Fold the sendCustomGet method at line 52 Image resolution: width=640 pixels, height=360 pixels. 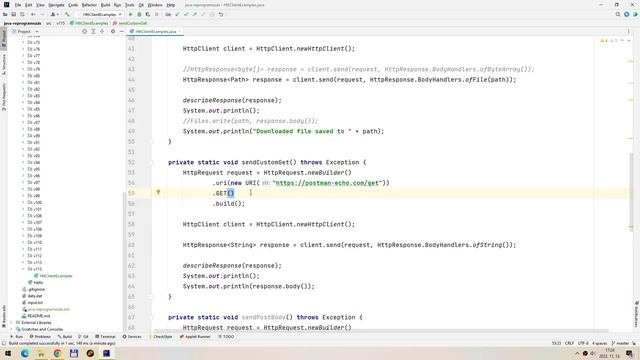[x=151, y=162]
